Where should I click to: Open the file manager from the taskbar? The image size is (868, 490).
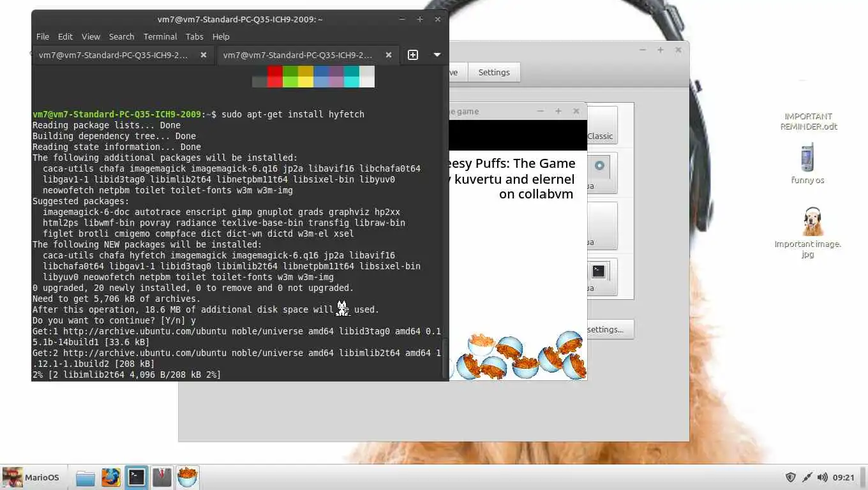[x=85, y=477]
